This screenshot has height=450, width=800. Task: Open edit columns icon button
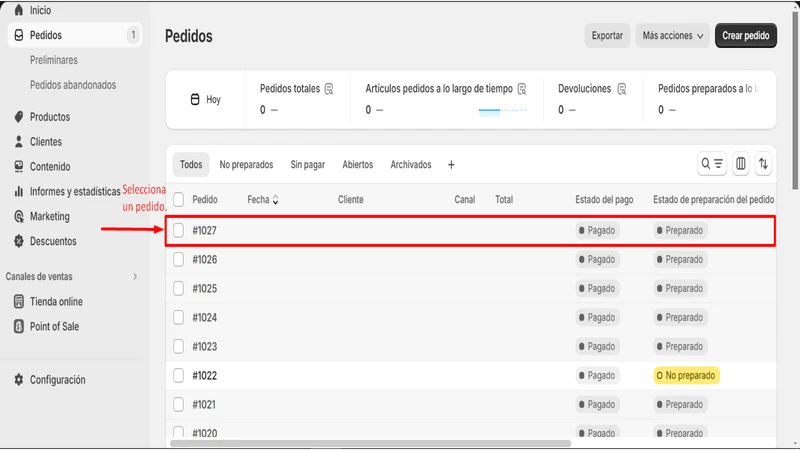pyautogui.click(x=740, y=164)
